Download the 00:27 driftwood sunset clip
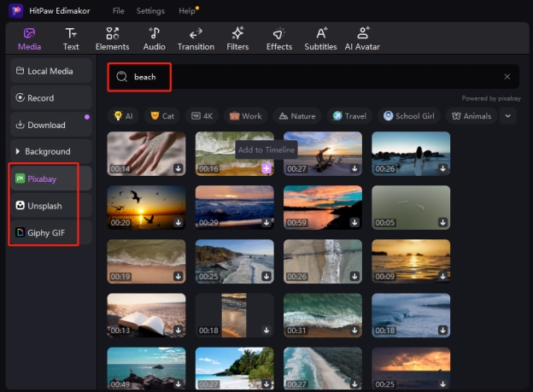533x392 pixels. point(354,168)
